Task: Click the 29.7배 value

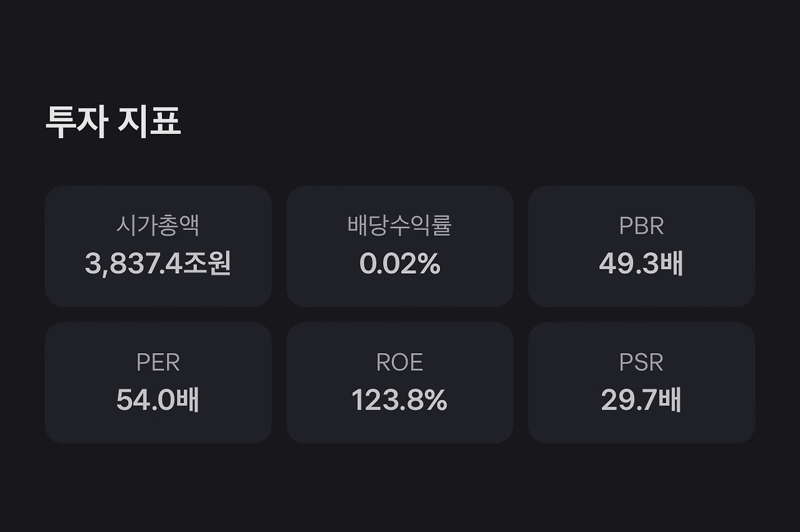Action: tap(641, 400)
